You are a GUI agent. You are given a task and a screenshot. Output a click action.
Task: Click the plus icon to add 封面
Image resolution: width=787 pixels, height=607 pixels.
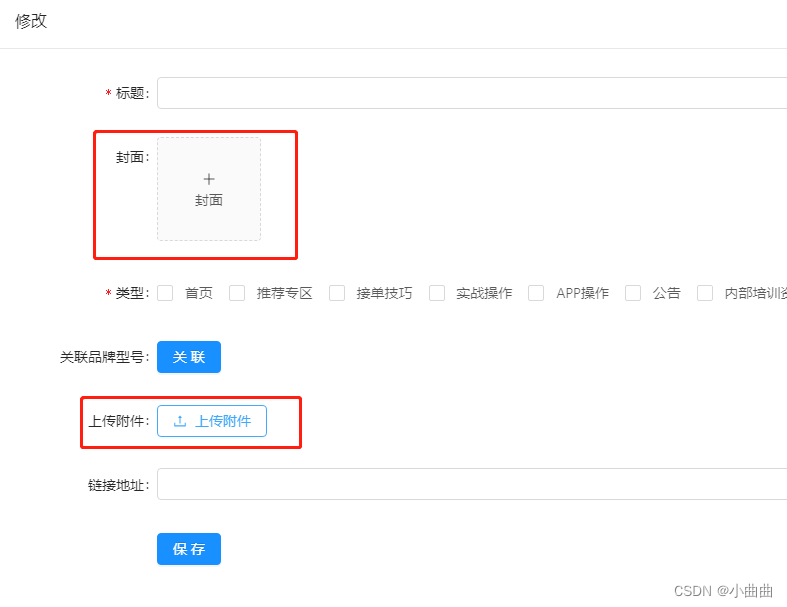click(x=209, y=179)
